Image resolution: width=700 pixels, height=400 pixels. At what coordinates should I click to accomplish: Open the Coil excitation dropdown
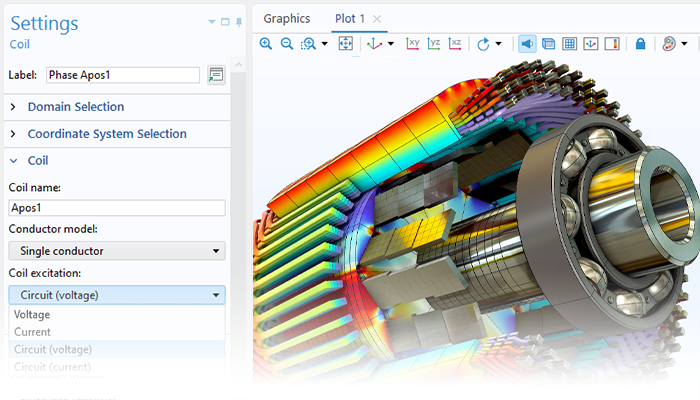(117, 295)
